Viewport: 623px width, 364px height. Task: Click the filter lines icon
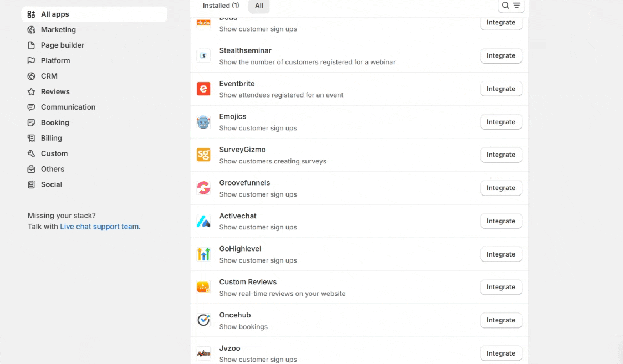tap(517, 6)
